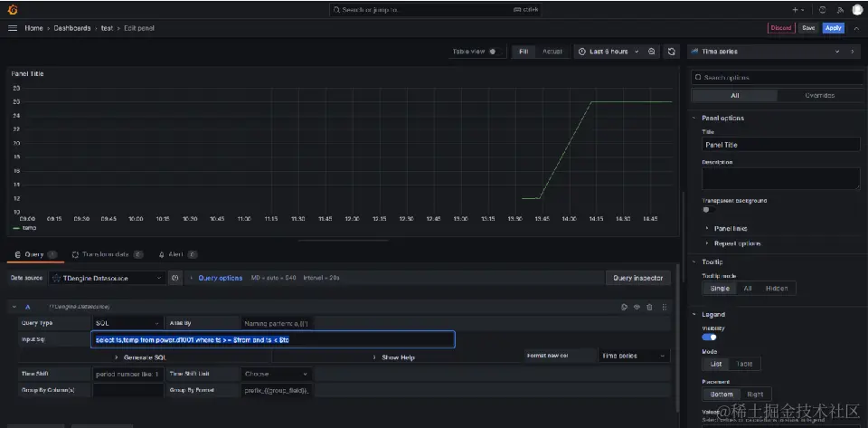Switch to Query tab

(35, 254)
